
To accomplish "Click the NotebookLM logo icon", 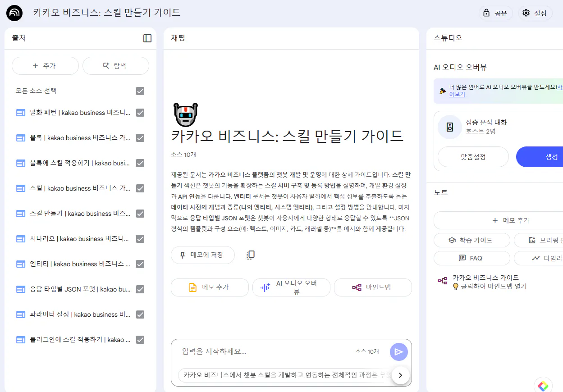I will pyautogui.click(x=14, y=13).
